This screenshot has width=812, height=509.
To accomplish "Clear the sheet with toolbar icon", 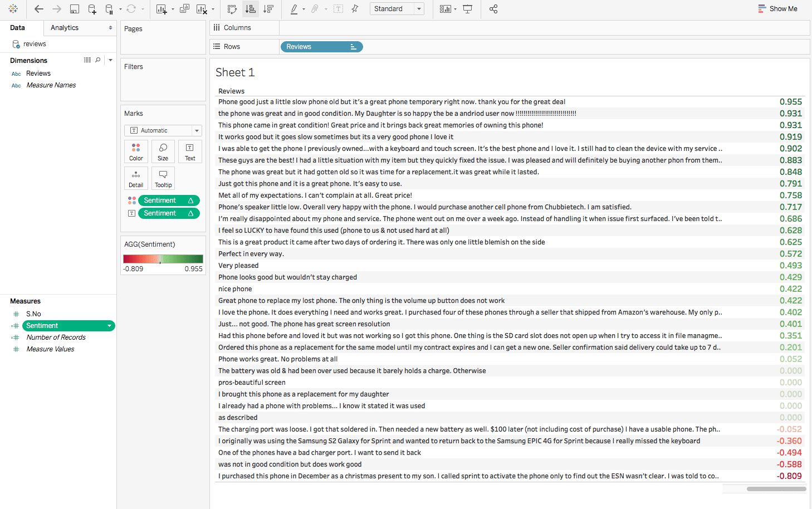I will click(x=202, y=9).
